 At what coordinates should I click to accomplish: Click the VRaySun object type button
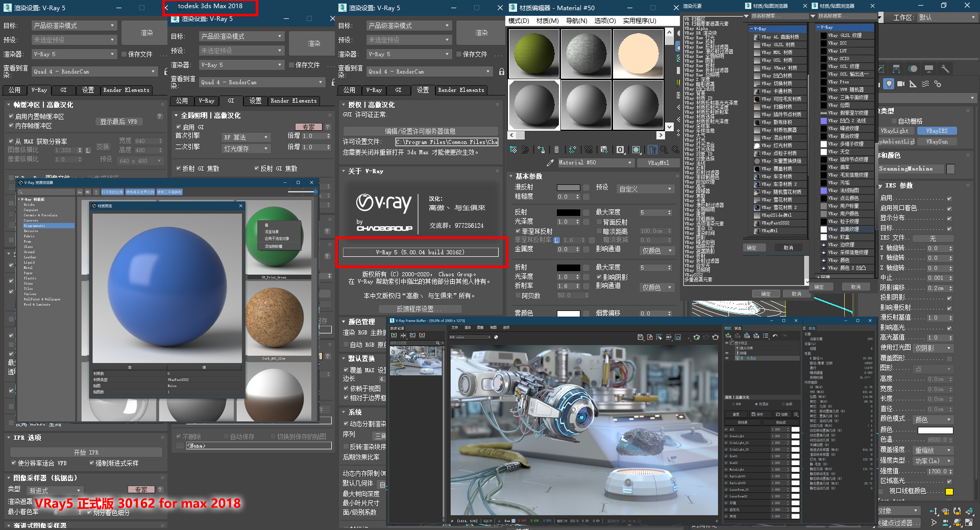[x=937, y=141]
